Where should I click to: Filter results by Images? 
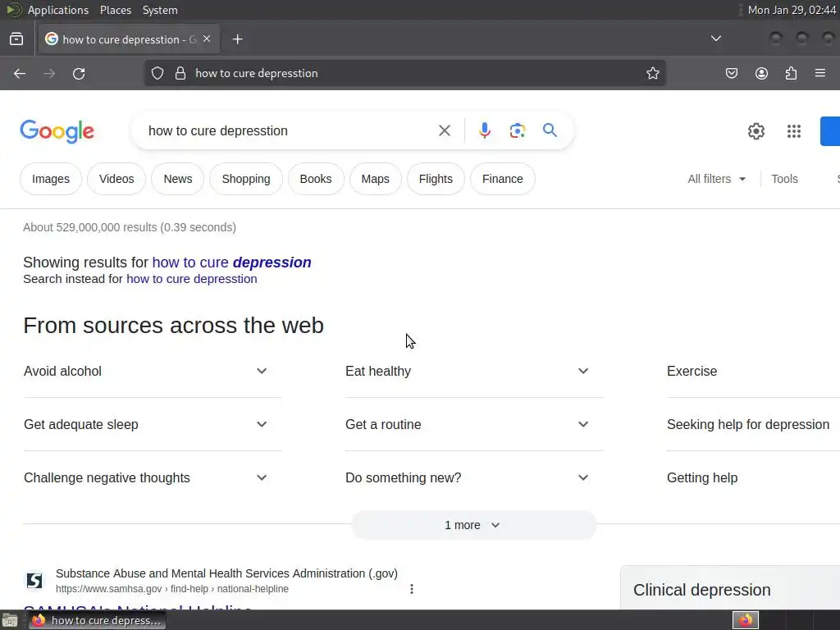point(51,179)
